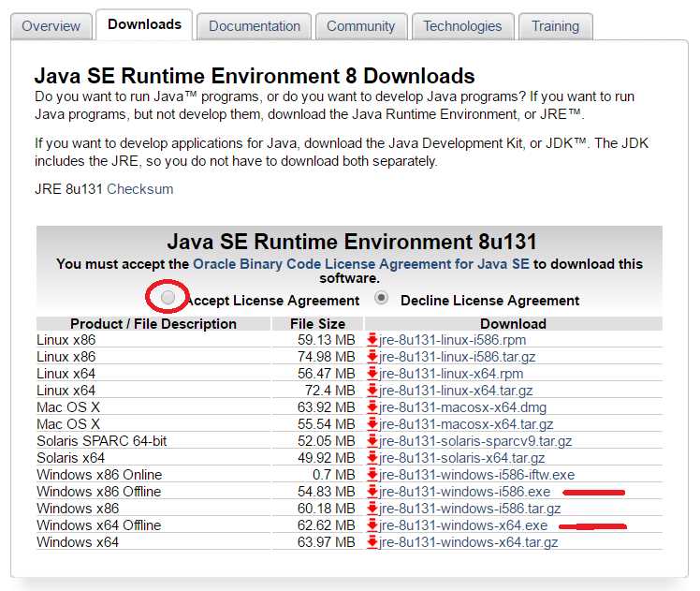700x591 pixels.
Task: Click download arrow icon for jre-8u131-solaris-x64.tar.gz
Action: (372, 458)
